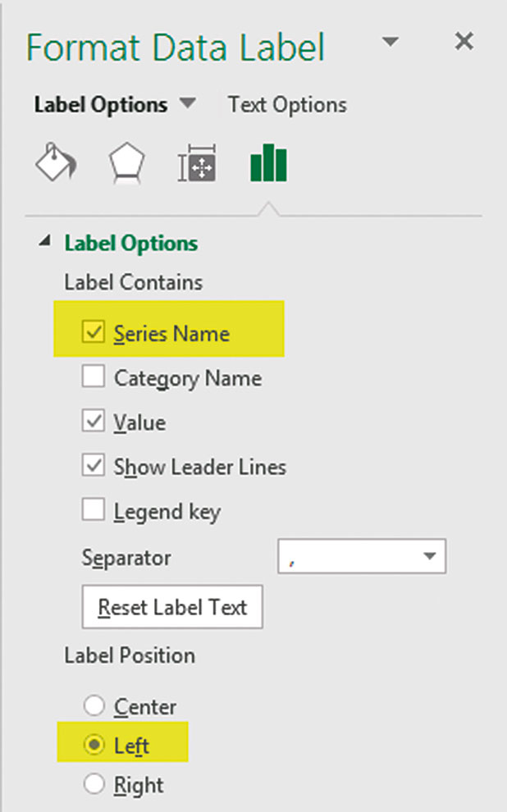Check the Legend key checkbox
The width and height of the screenshot is (507, 812).
tap(94, 511)
